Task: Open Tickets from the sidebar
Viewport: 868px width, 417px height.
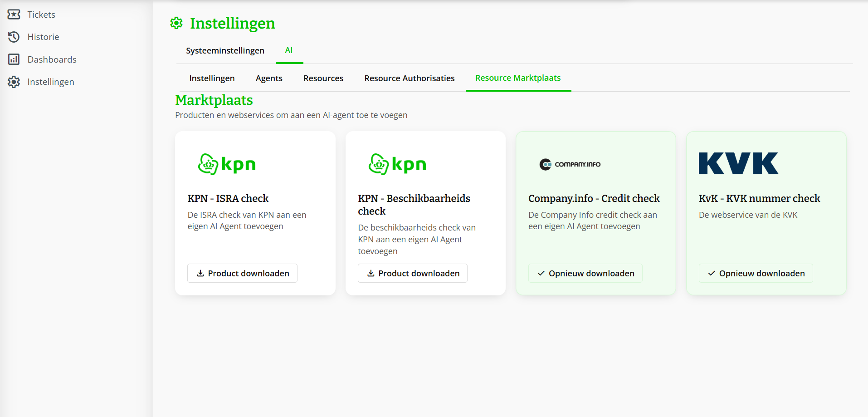Action: click(x=31, y=15)
